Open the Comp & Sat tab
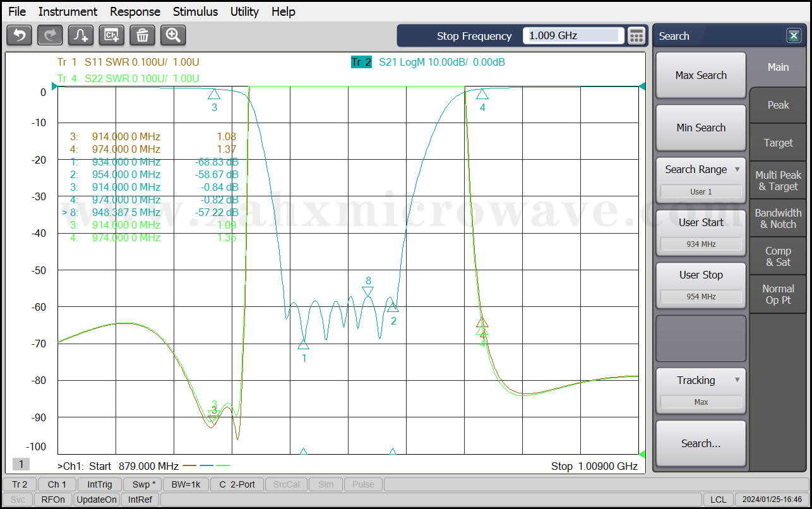 (x=778, y=256)
